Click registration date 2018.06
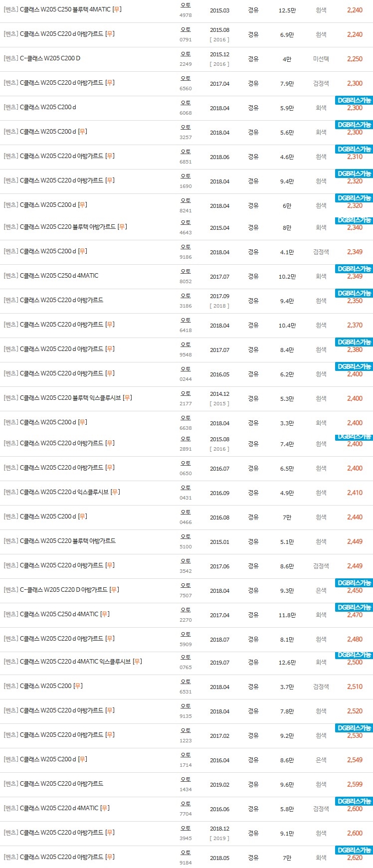The height and width of the screenshot is (868, 373). pos(219,157)
